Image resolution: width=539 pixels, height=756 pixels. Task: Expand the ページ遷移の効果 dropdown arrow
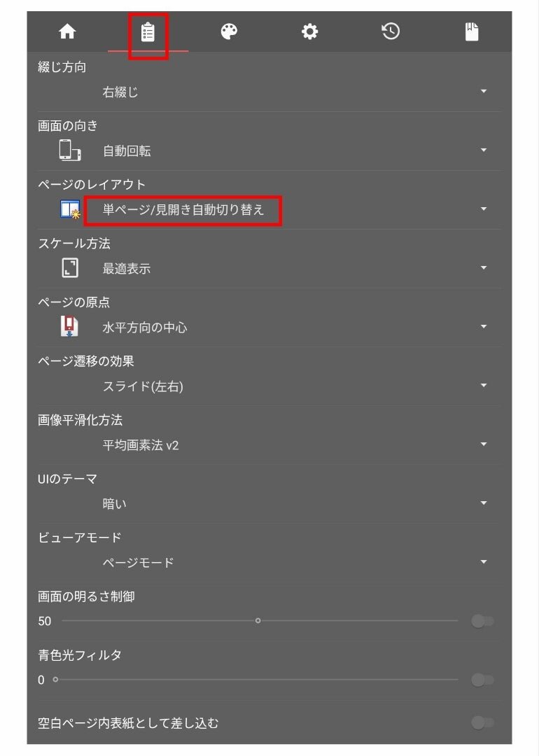coord(484,385)
